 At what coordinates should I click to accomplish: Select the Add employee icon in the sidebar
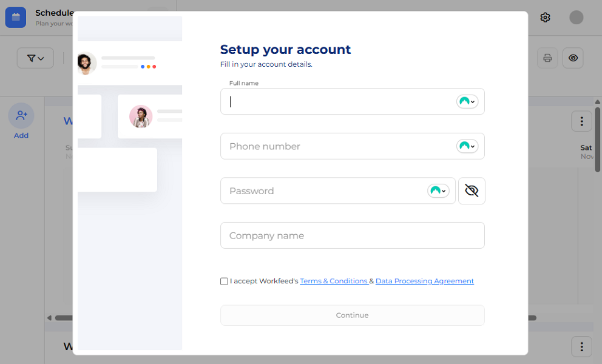[x=21, y=115]
